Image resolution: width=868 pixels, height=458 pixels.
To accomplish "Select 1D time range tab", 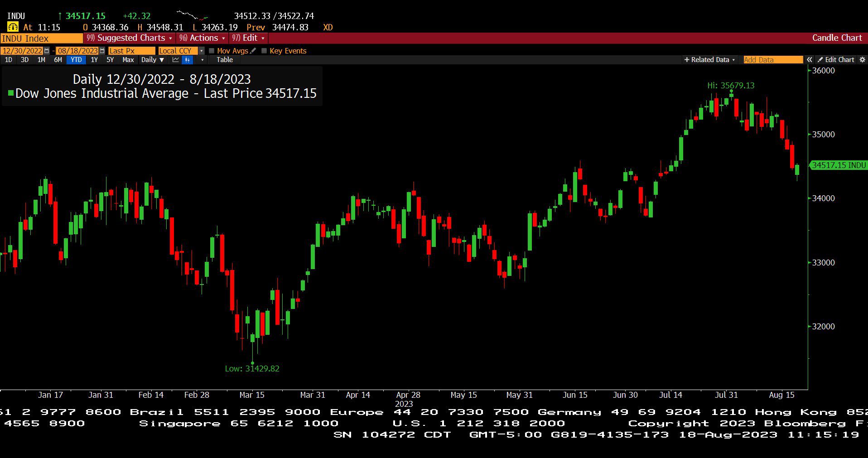I will pyautogui.click(x=8, y=60).
